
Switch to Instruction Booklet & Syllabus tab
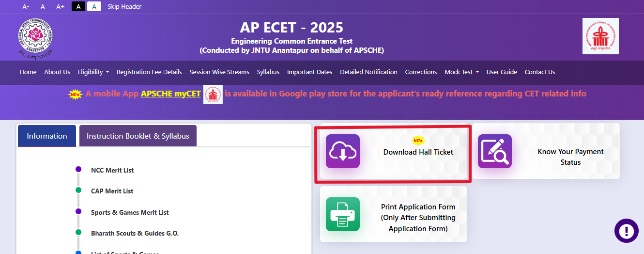click(x=138, y=136)
